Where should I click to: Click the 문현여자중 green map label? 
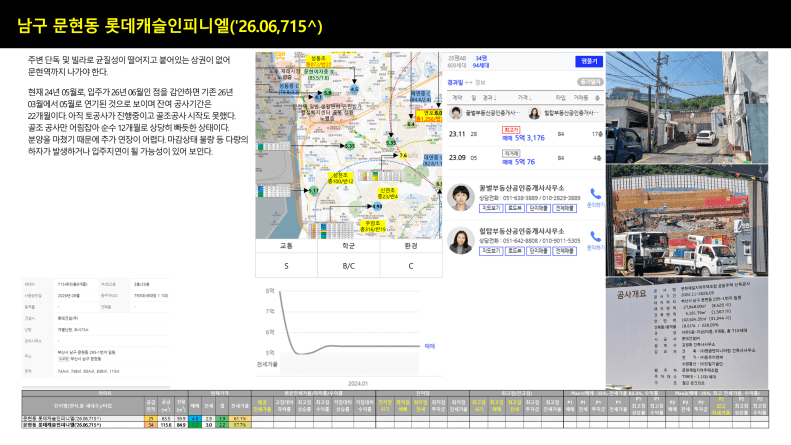click(x=318, y=75)
